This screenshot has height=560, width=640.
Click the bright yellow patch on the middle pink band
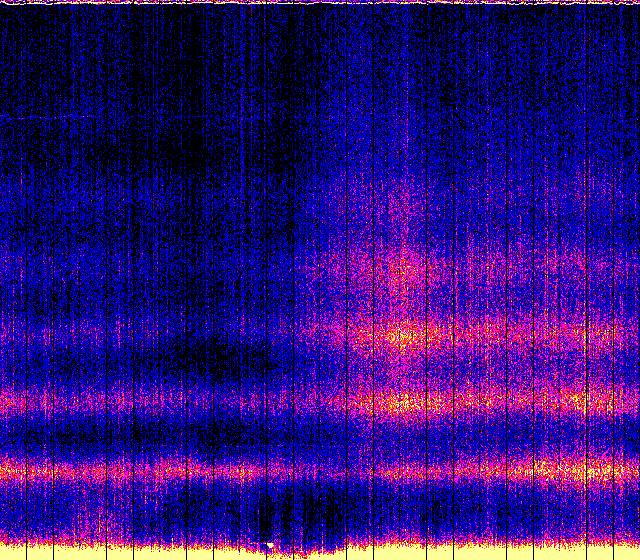405,403
